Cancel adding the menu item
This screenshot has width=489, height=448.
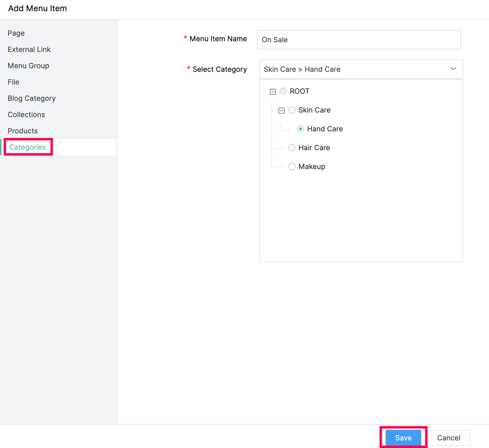tap(449, 438)
